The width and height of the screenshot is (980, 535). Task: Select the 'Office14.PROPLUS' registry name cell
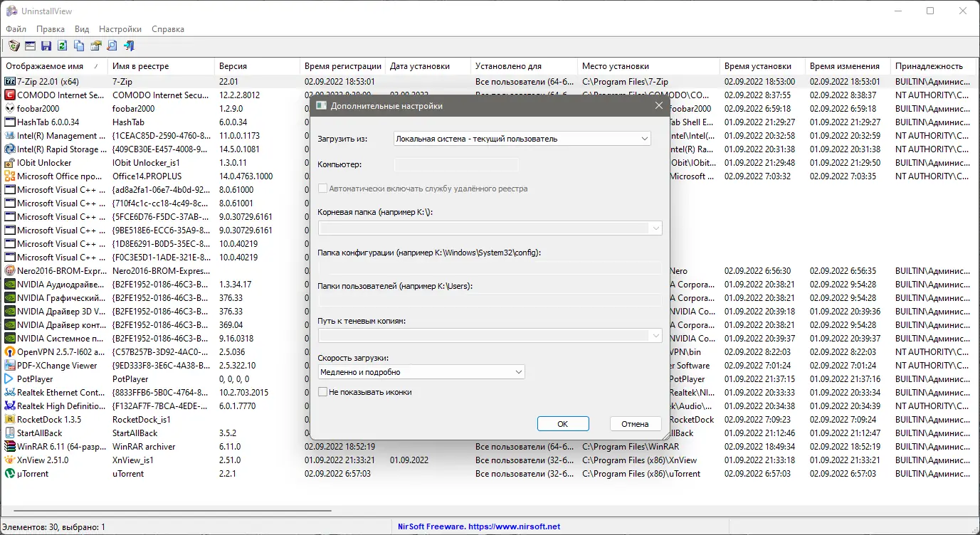147,176
